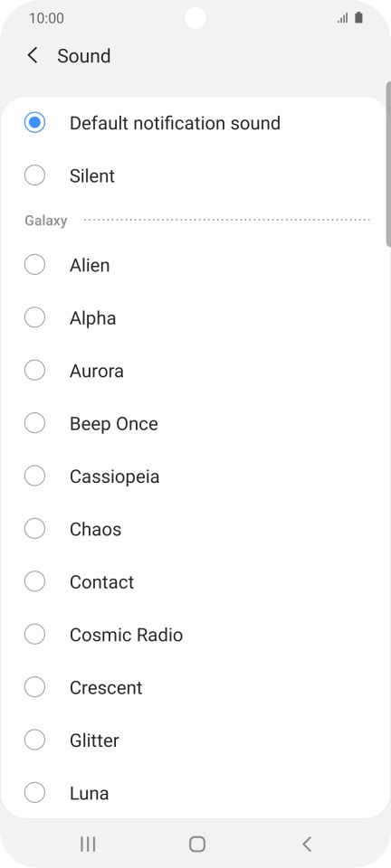Select the Silent radio button
The width and height of the screenshot is (391, 868).
[34, 175]
